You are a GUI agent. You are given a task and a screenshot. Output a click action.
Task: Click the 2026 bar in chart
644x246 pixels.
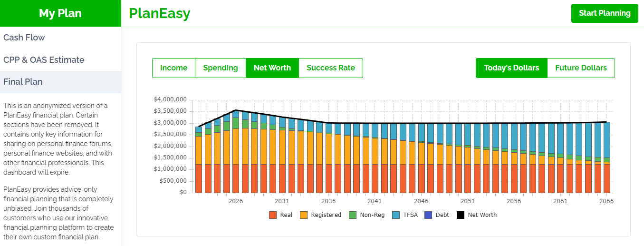(236, 151)
